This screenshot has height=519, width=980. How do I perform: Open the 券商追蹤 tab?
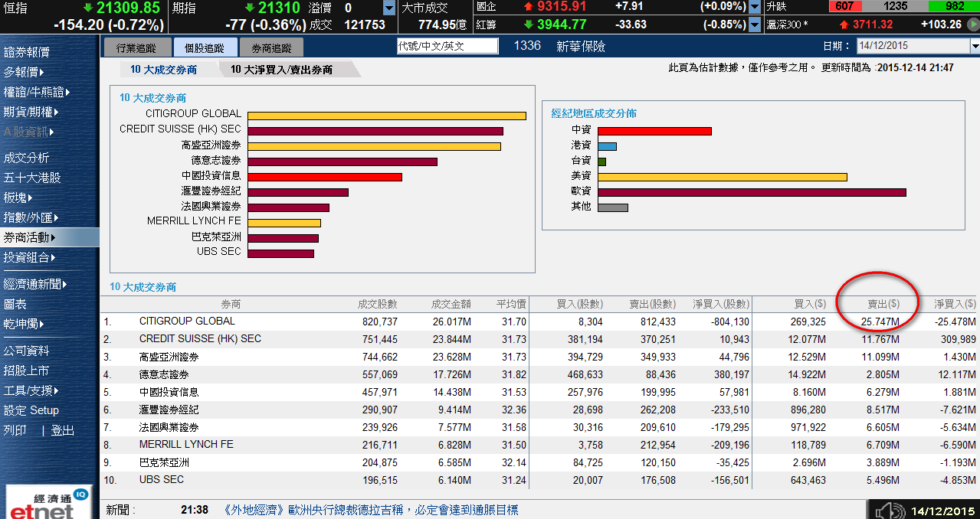click(x=271, y=48)
